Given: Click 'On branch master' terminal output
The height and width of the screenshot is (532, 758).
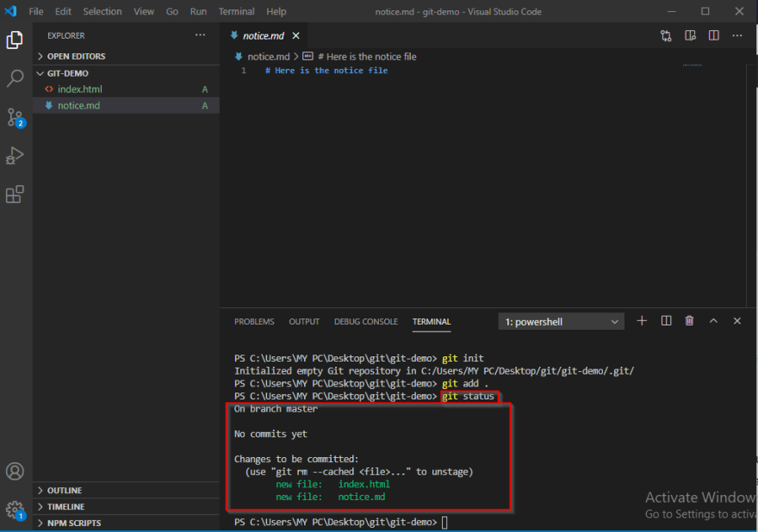Looking at the screenshot, I should (276, 409).
